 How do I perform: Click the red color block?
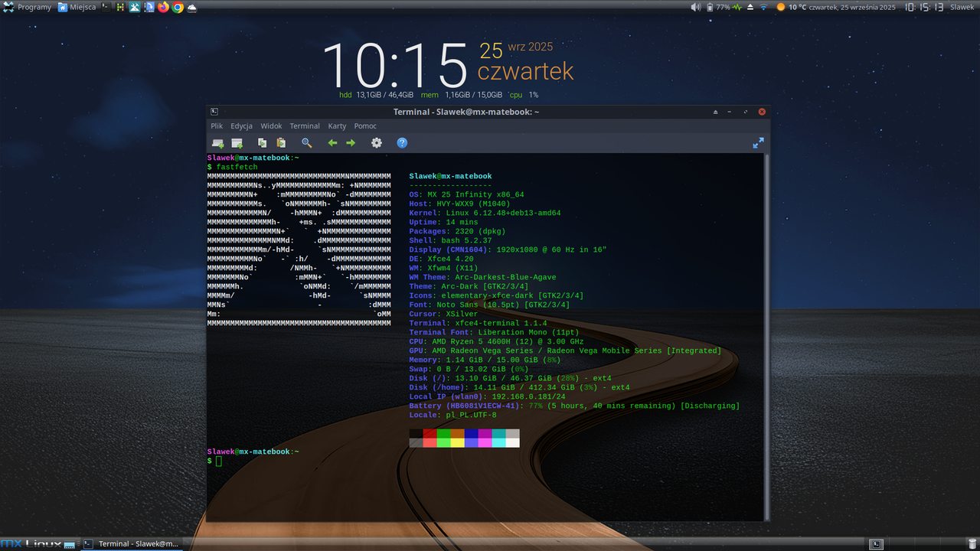430,433
